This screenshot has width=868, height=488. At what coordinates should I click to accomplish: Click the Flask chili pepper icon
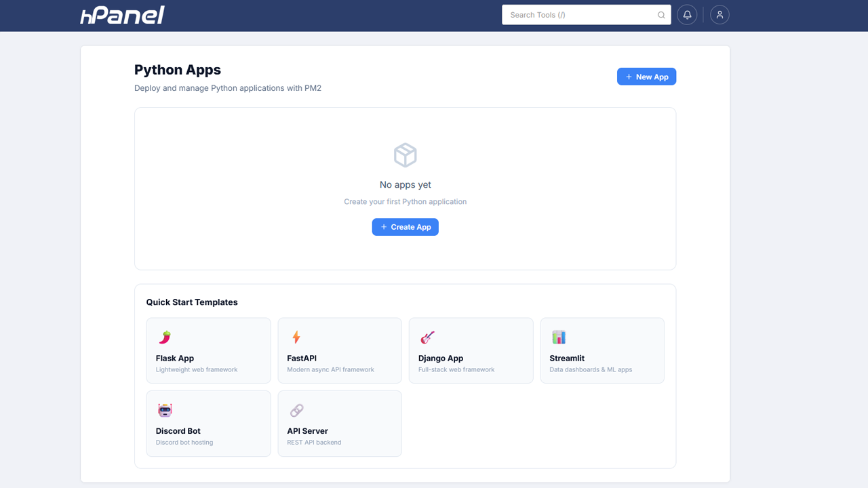pyautogui.click(x=165, y=337)
